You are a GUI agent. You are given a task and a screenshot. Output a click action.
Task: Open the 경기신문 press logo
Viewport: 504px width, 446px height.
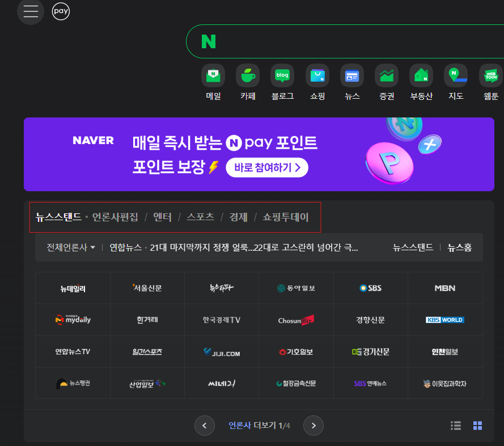coord(371,352)
